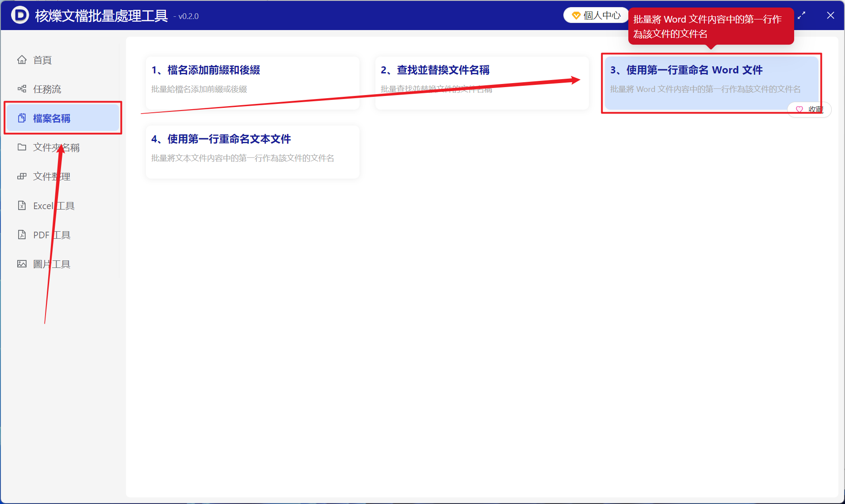Image resolution: width=845 pixels, height=504 pixels.
Task: Open 任務流 menu item
Action: pos(62,89)
